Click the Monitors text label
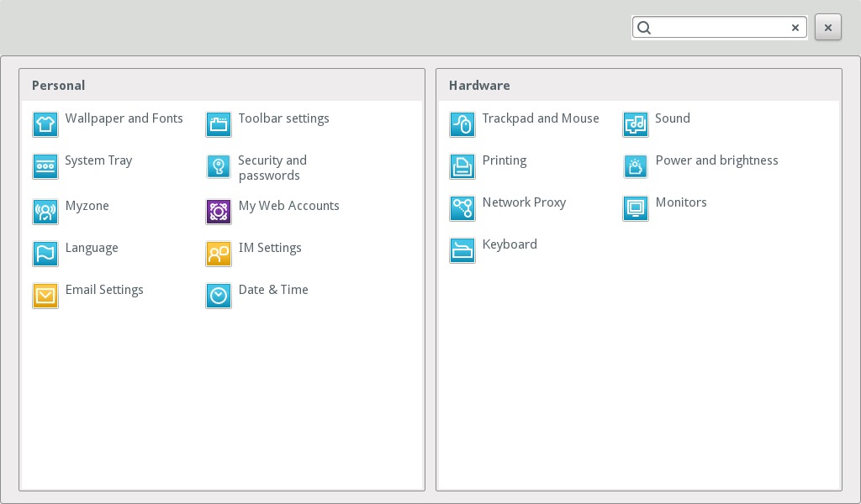This screenshot has height=504, width=861. (680, 202)
